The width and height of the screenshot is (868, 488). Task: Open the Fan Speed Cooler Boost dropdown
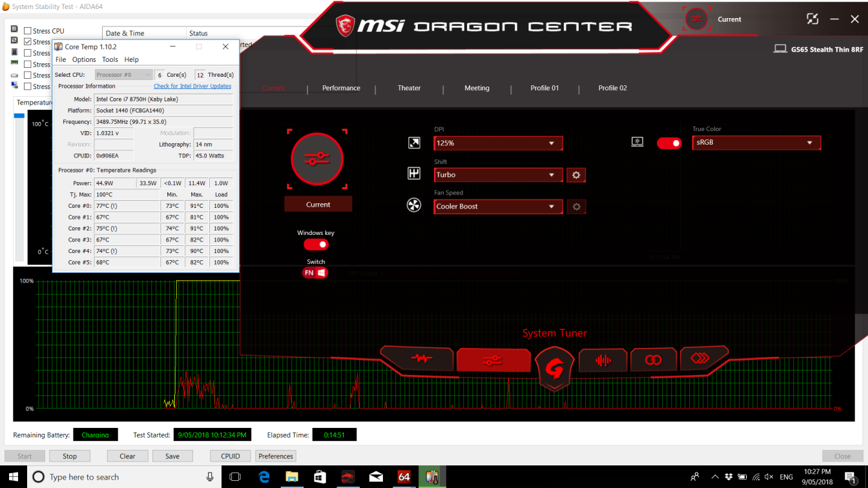(x=498, y=207)
